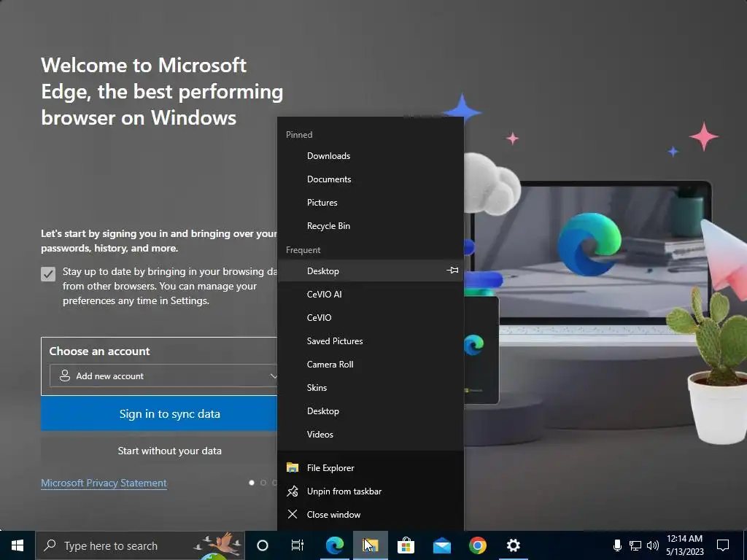Open Camera Roll folder entry
This screenshot has height=560, width=747.
click(x=370, y=365)
